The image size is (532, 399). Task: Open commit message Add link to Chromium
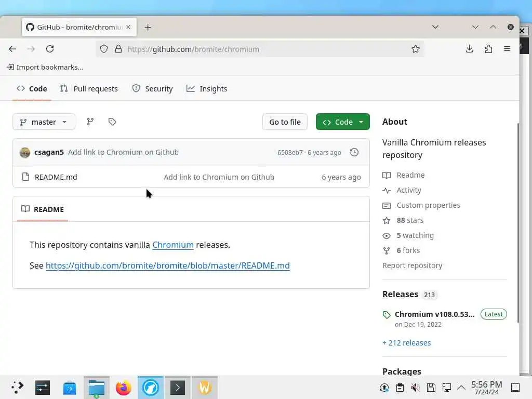[123, 152]
